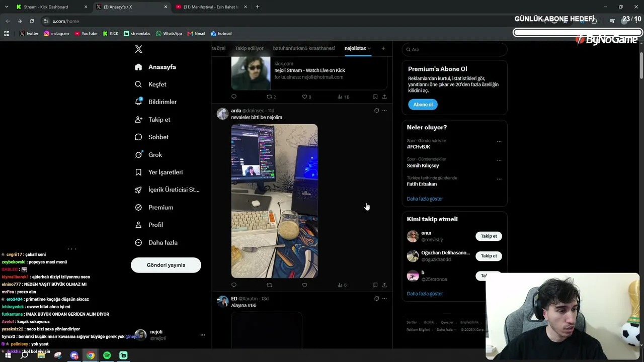Open the desk photo in arda's post
Image resolution: width=644 pixels, height=362 pixels.
coord(274,201)
